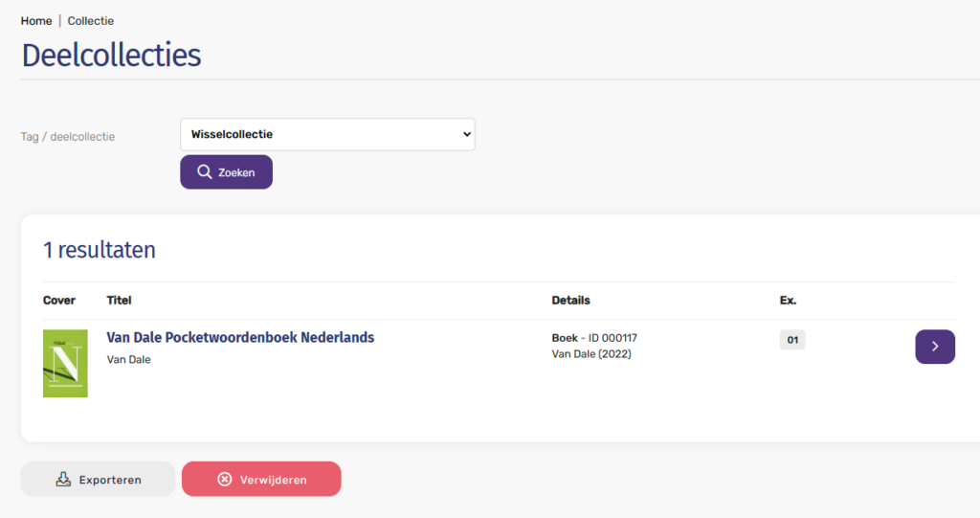The width and height of the screenshot is (980, 518).
Task: Click the 1 resultaten heading
Action: click(x=100, y=250)
